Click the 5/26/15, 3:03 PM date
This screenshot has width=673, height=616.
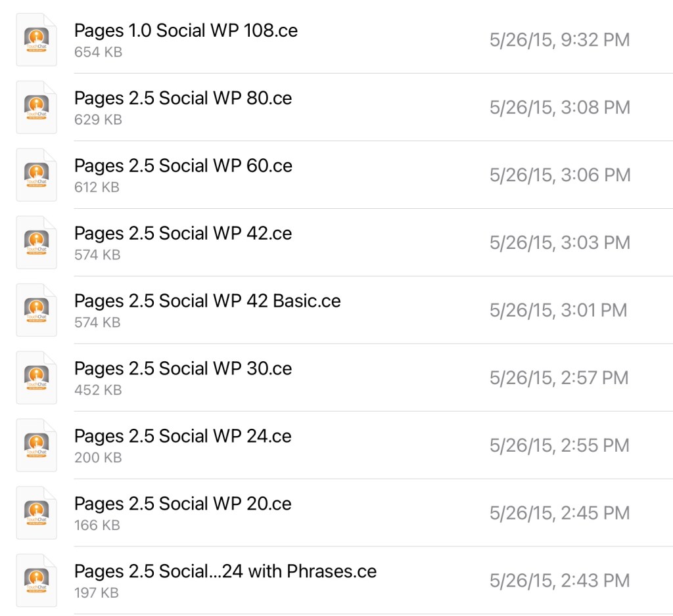[559, 243]
